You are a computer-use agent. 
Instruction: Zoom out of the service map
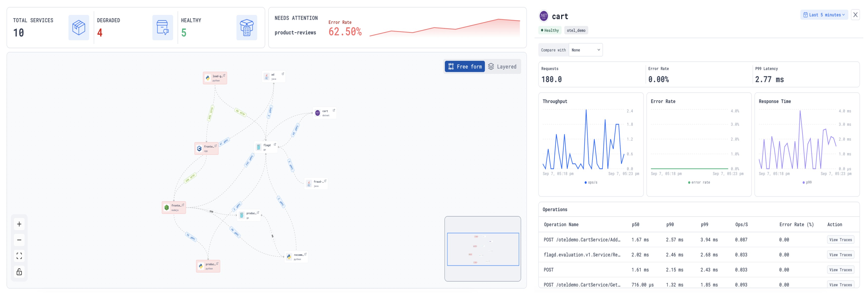point(19,240)
